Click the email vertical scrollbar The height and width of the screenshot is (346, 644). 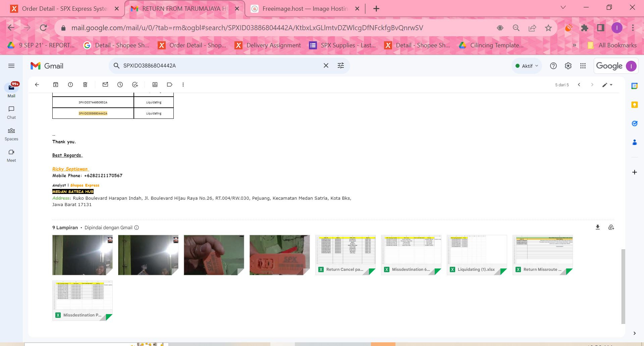click(x=623, y=286)
